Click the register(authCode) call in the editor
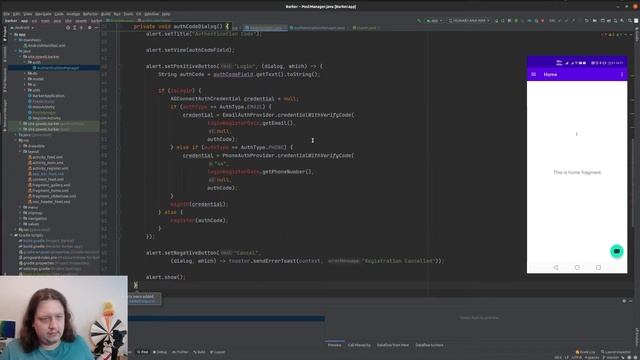Screen dimensions: 640x360 click(199, 220)
